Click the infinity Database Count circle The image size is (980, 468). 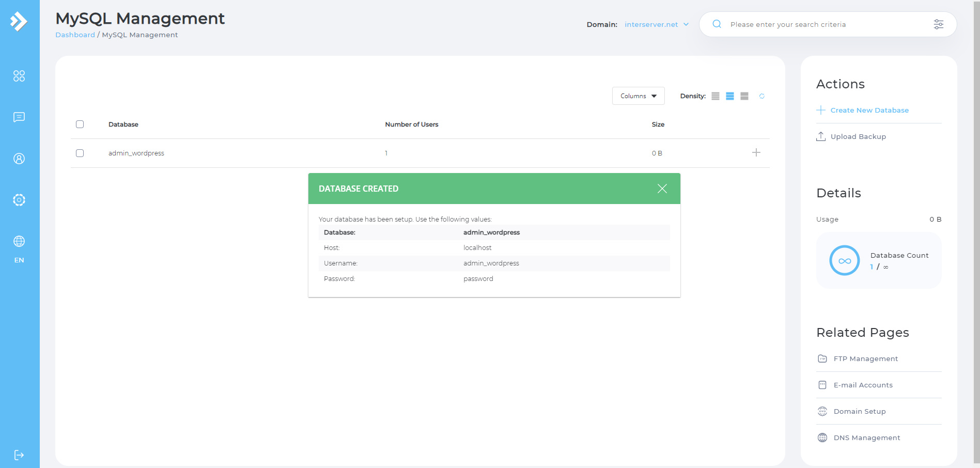click(845, 260)
